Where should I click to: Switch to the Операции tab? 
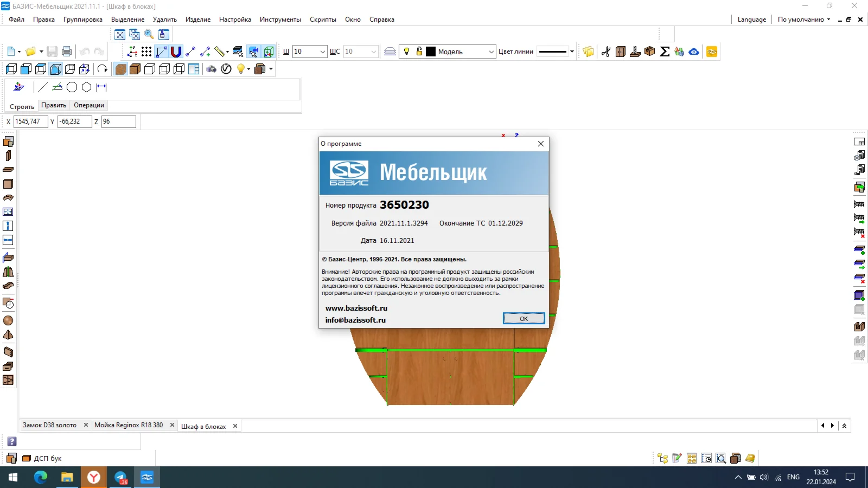(89, 105)
